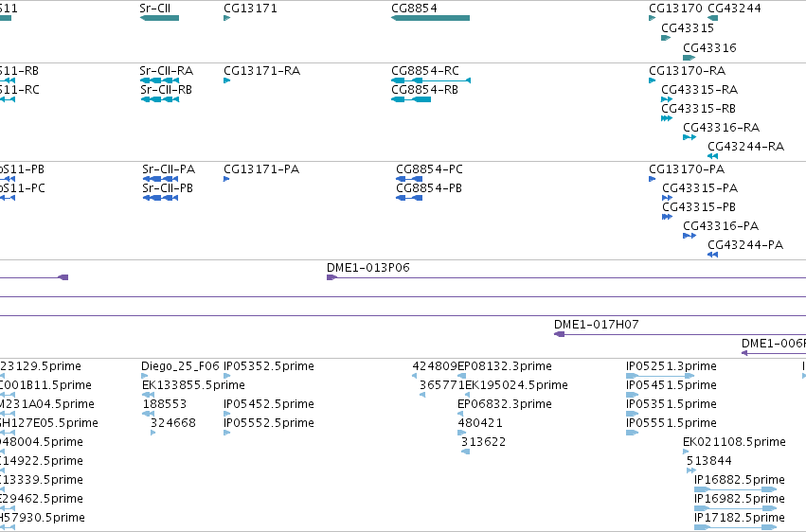Image resolution: width=806 pixels, height=532 pixels.
Task: Select EST IP05551.5prime
Action: [x=671, y=423]
